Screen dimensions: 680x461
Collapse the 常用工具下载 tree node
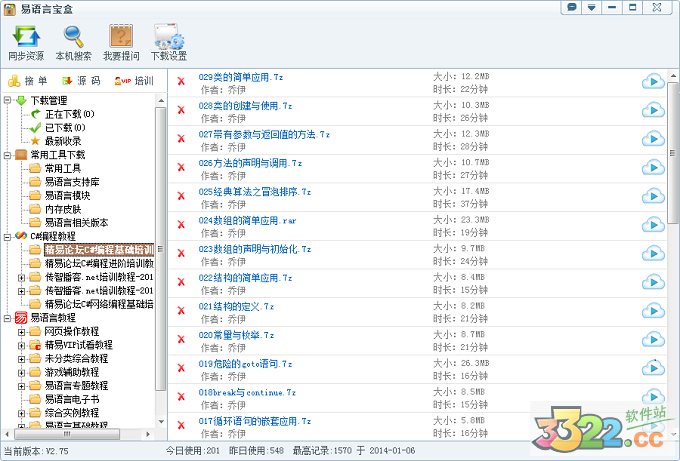7,154
